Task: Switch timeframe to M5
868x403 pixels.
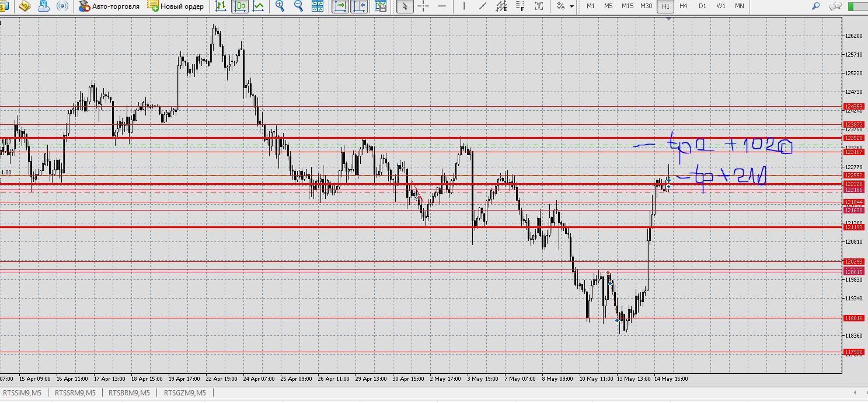Action: (608, 6)
